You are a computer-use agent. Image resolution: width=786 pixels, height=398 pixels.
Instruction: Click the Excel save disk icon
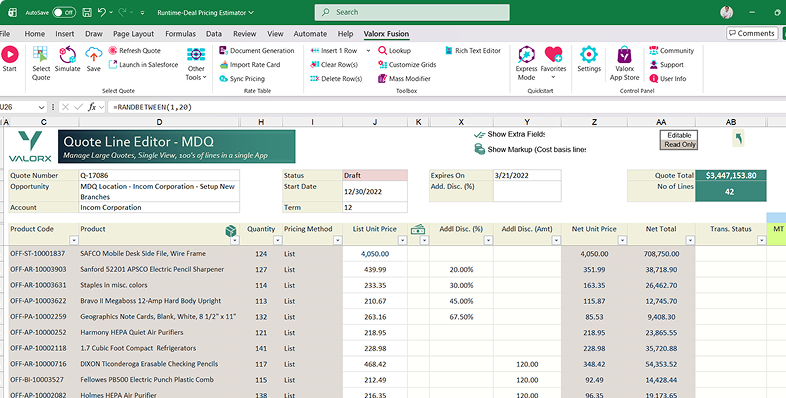(87, 13)
